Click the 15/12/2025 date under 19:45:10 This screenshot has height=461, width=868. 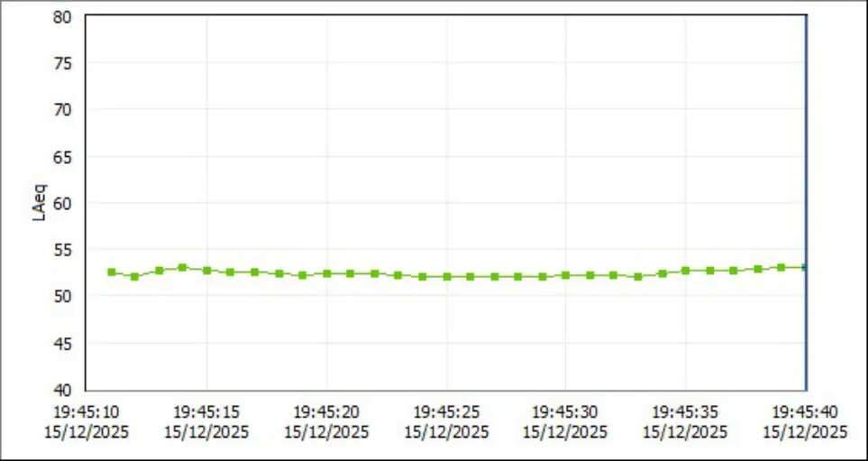point(87,432)
